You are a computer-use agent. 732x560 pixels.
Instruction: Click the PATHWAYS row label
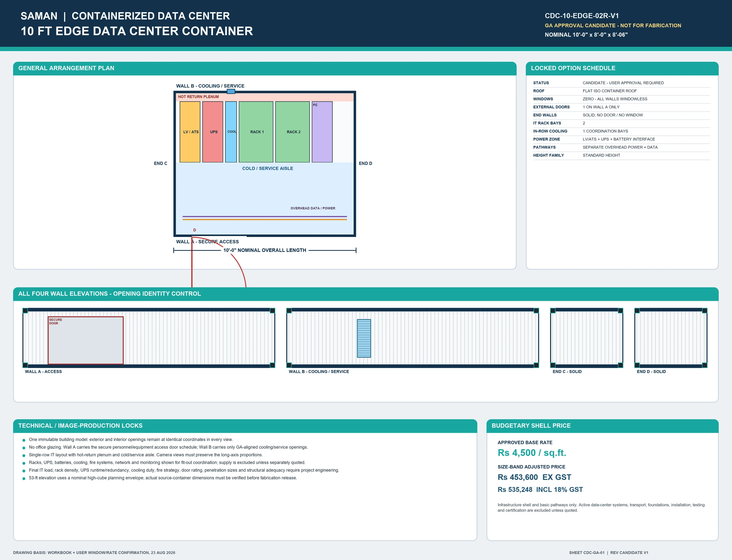coord(544,147)
